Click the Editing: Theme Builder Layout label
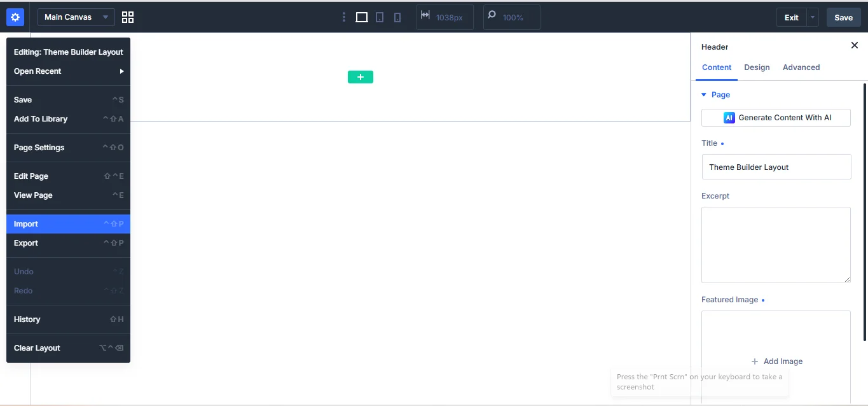 point(69,52)
